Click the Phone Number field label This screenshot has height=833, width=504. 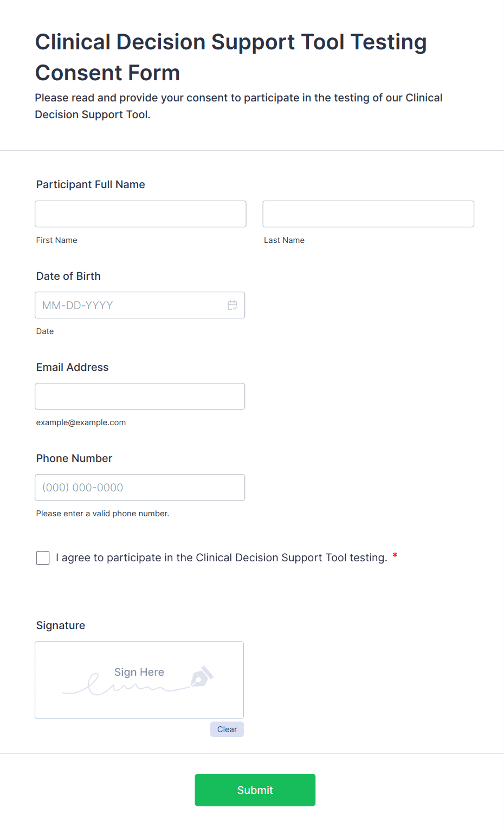pyautogui.click(x=74, y=458)
